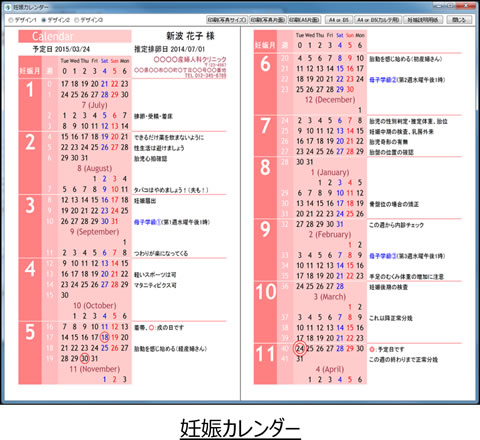Click the この週から内診チェック note
Image resolution: width=480 pixels, height=440 pixels.
[x=396, y=225]
